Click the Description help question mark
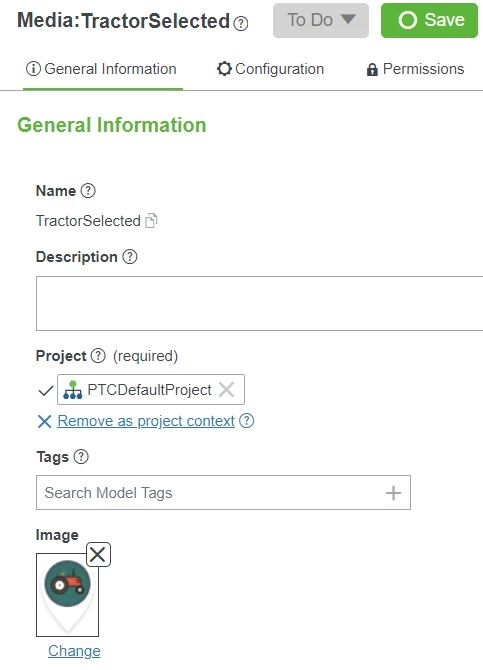The height and width of the screenshot is (670, 483). (x=130, y=257)
